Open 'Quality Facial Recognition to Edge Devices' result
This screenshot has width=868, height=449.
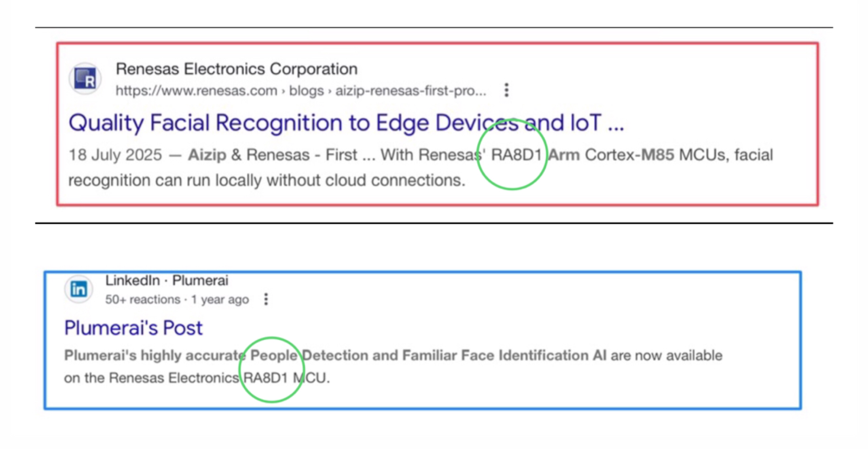point(346,123)
